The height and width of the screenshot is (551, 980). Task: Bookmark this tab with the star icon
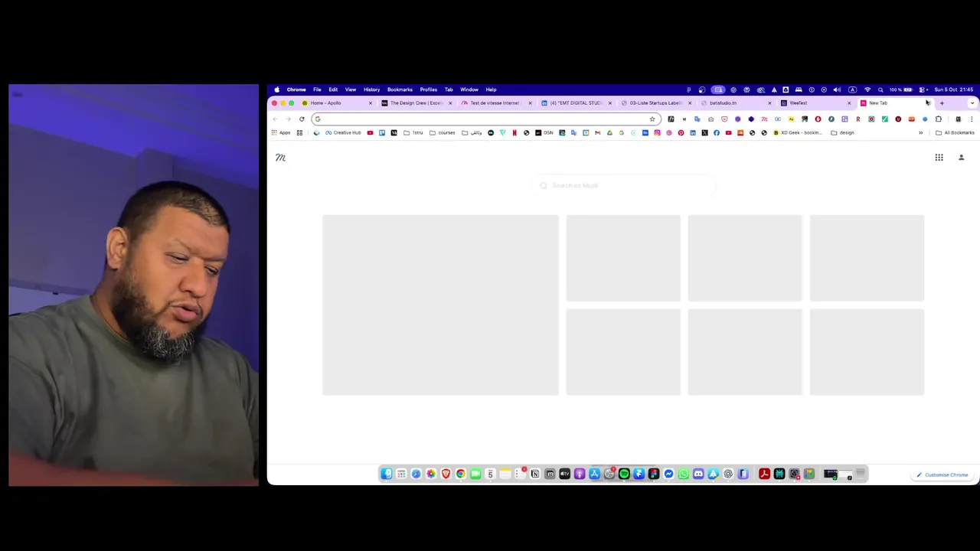point(652,119)
